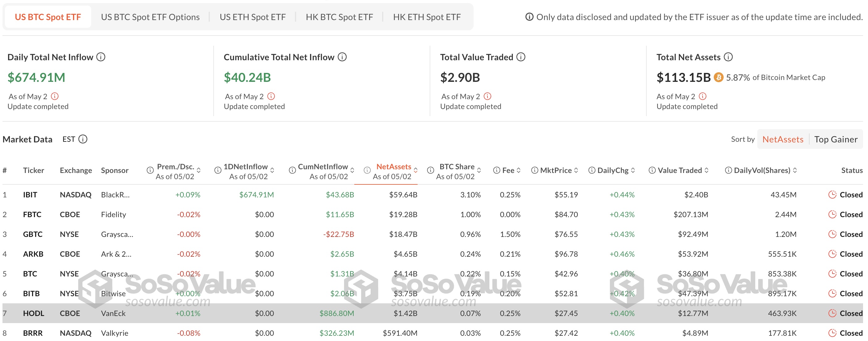Click GBTC's -$22.75B cumulative inflow cell

tap(338, 234)
